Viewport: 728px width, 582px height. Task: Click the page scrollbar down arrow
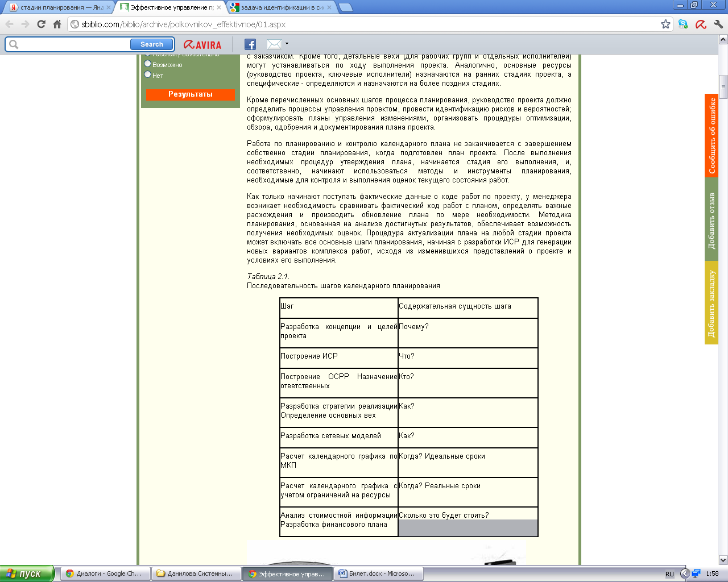tap(723, 560)
